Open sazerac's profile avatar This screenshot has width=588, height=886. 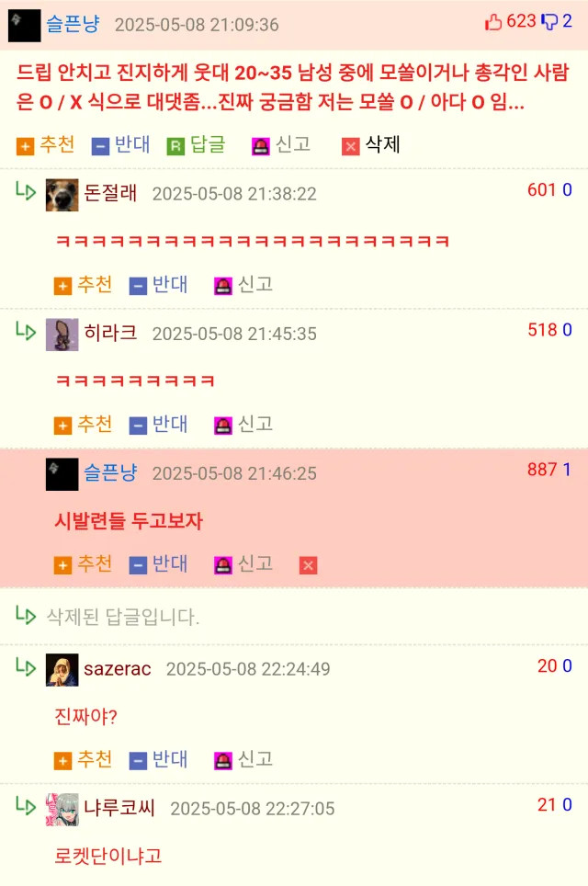click(x=62, y=670)
